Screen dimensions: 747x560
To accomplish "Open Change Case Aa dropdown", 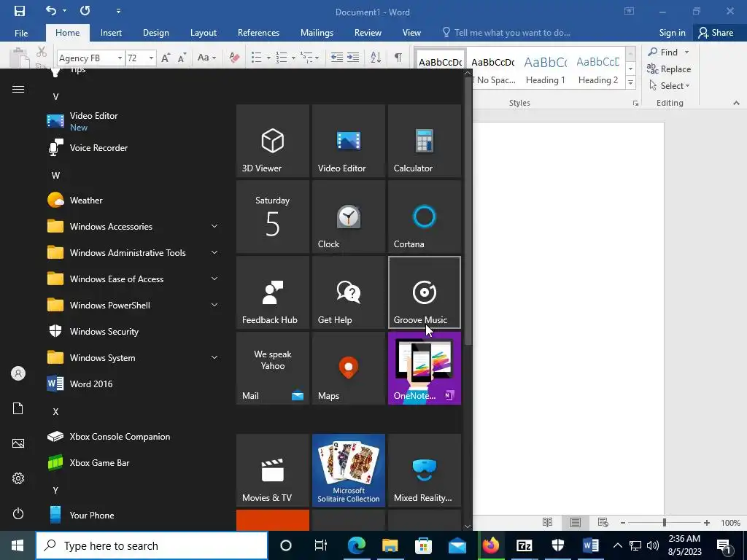I will coord(206,58).
